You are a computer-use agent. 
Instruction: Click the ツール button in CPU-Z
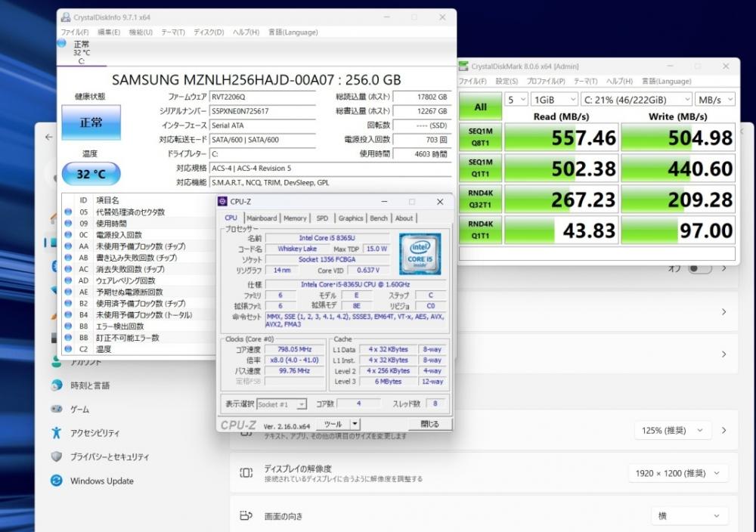coord(333,424)
